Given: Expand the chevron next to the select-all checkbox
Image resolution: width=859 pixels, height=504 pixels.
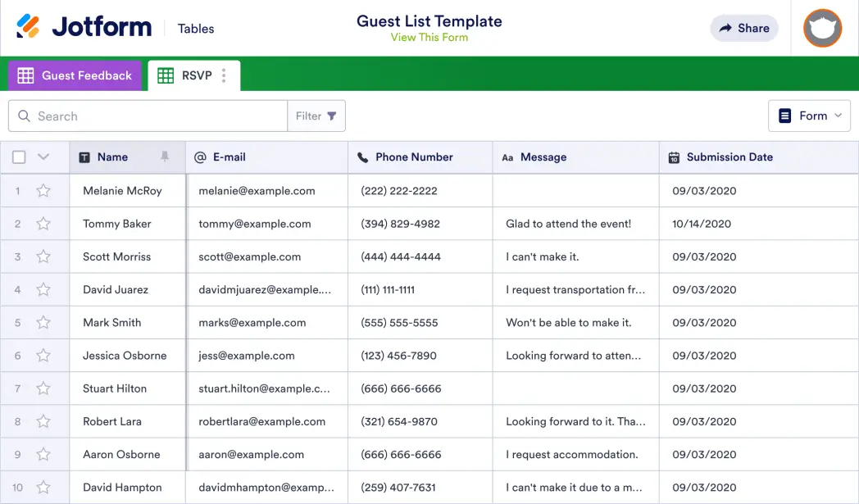Looking at the screenshot, I should coord(44,157).
